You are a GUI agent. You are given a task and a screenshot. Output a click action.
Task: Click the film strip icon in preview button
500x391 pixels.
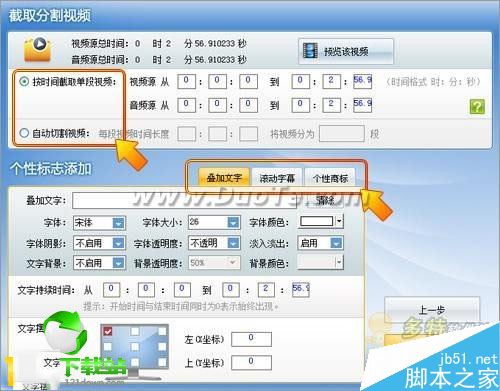(310, 51)
